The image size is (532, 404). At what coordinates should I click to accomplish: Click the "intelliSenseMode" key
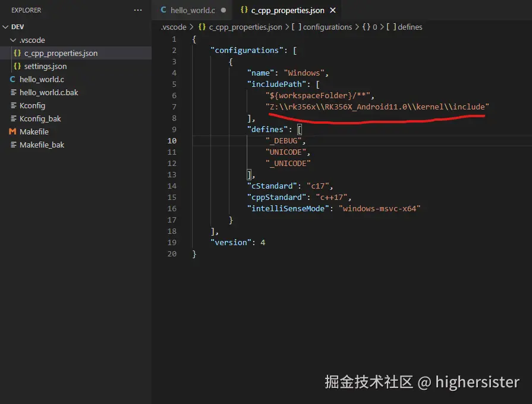[x=288, y=208]
